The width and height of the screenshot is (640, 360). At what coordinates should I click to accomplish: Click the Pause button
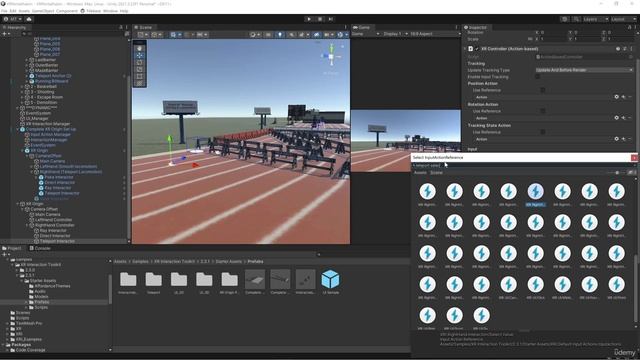tap(320, 19)
